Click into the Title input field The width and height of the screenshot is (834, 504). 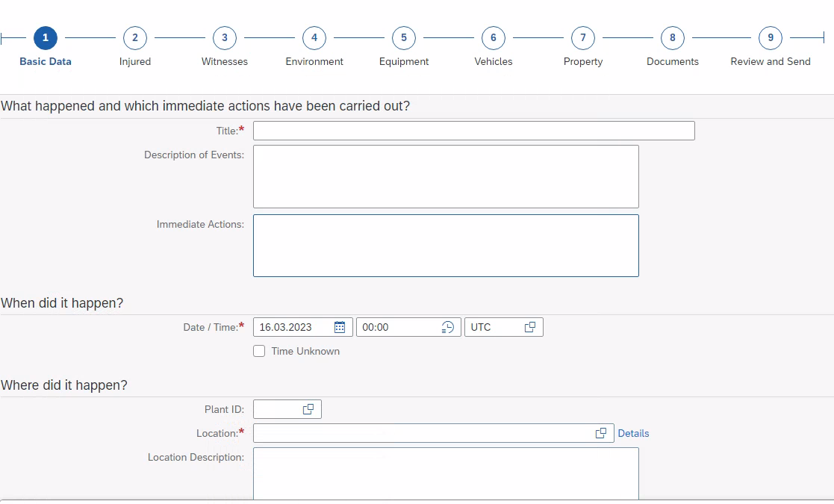pyautogui.click(x=473, y=131)
